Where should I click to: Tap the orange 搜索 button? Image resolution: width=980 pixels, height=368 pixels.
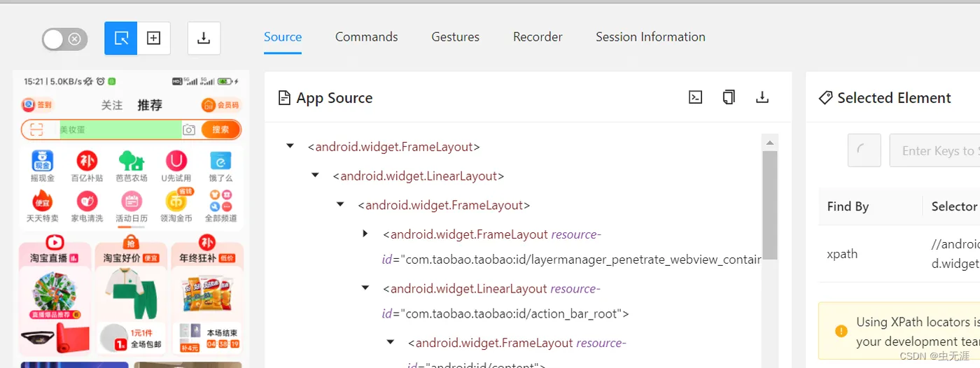[x=220, y=129]
